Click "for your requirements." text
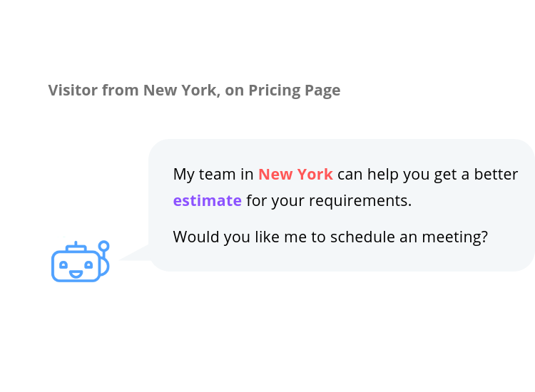This screenshot has width=535, height=392. pos(329,200)
